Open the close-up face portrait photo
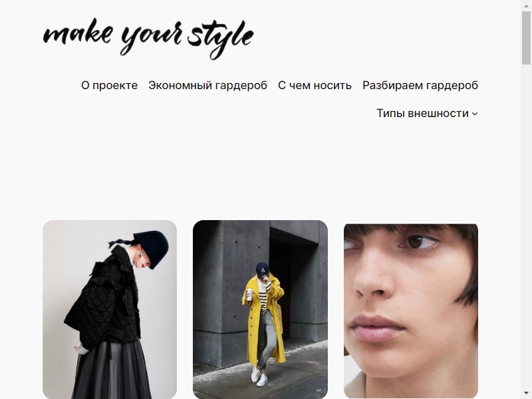532x399 pixels. pos(411,311)
